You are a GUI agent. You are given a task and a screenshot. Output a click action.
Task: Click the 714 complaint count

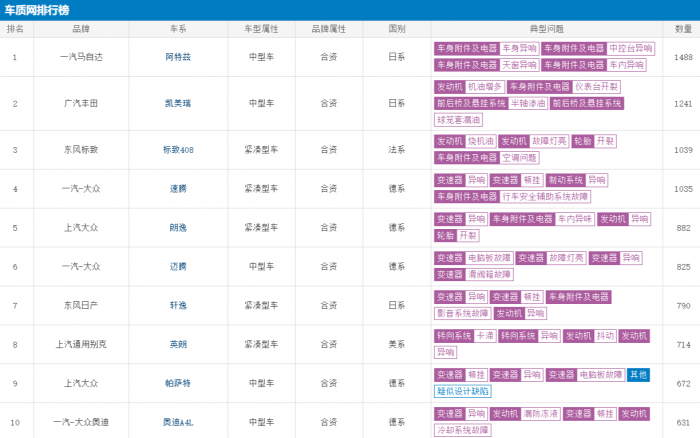[x=683, y=344]
